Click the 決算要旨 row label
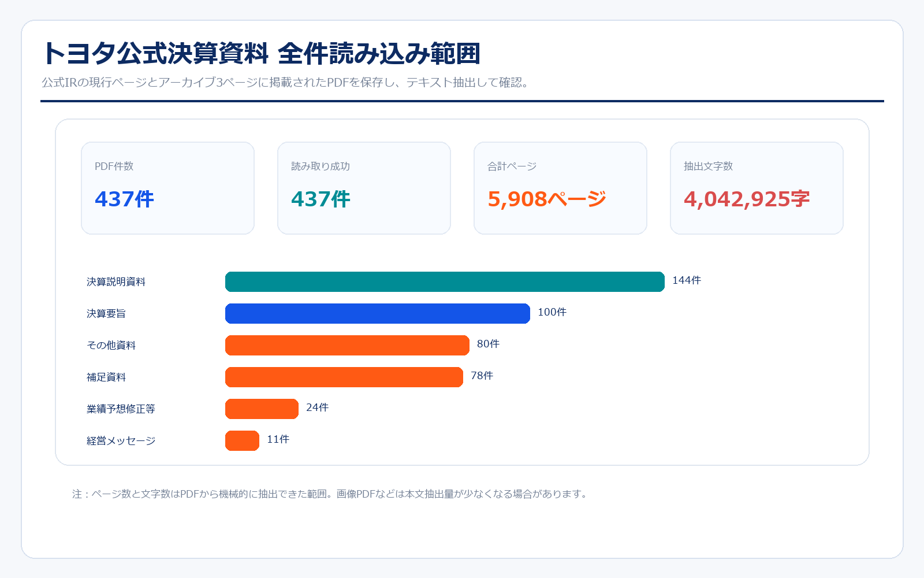This screenshot has height=578, width=924. point(106,314)
